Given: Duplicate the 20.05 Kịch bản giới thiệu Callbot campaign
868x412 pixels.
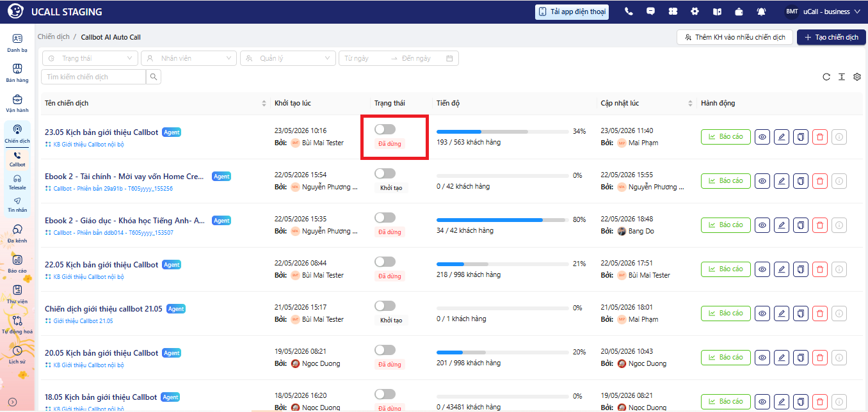Looking at the screenshot, I should 801,358.
